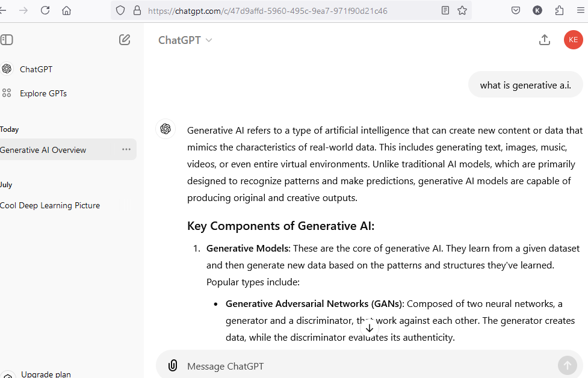Screen dimensions: 588x378
Task: Go to the browser home page
Action: coord(66,10)
